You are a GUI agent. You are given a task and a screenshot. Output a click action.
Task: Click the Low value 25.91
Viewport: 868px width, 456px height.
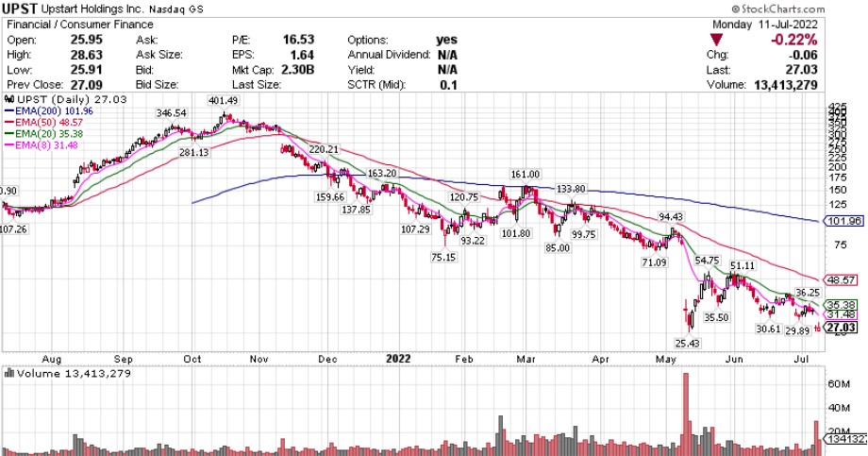[87, 70]
